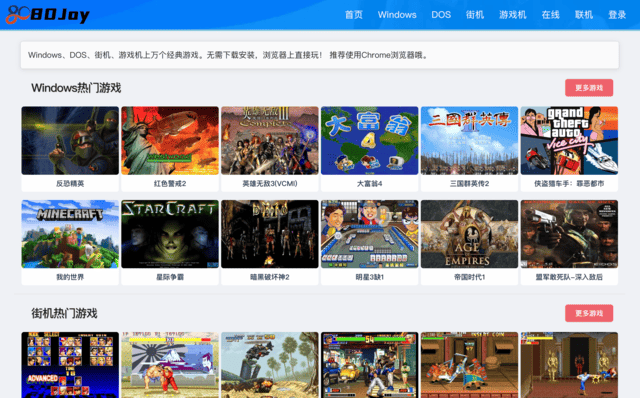The width and height of the screenshot is (640, 398).
Task: Click the 暗黑破坏神2 title link
Action: click(x=270, y=277)
